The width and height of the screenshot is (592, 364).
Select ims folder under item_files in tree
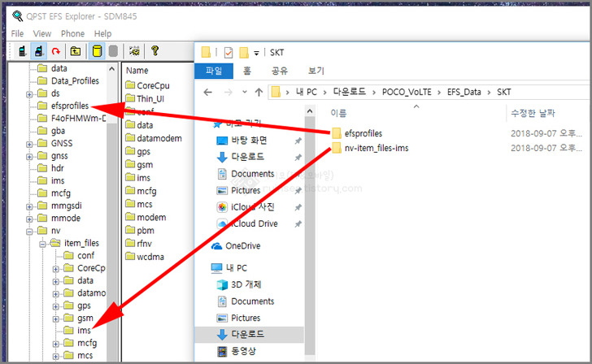[x=84, y=331]
